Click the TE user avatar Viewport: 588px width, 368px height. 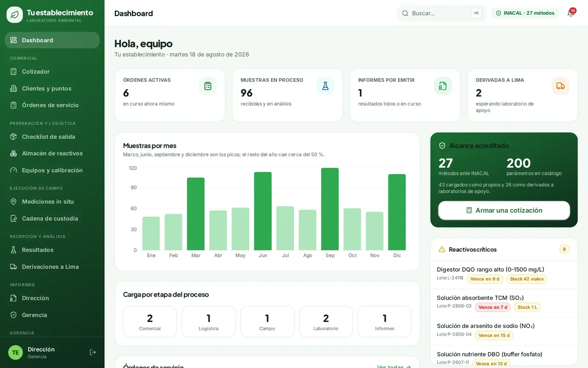click(15, 353)
